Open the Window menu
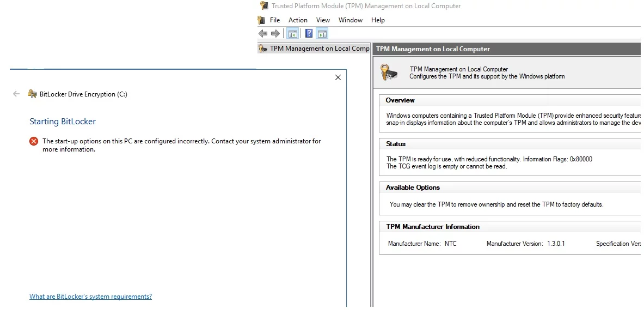Screen dimensions: 644x314 pyautogui.click(x=350, y=20)
